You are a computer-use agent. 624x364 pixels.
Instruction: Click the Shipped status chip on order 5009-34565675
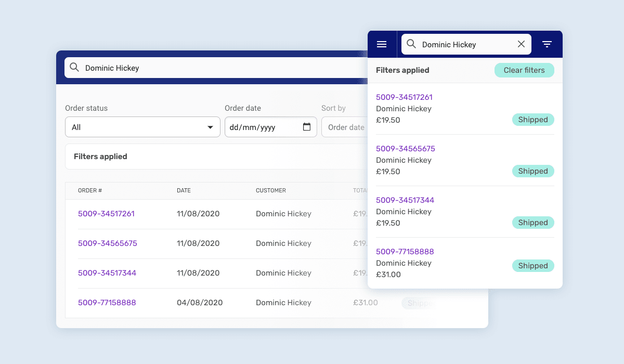533,171
